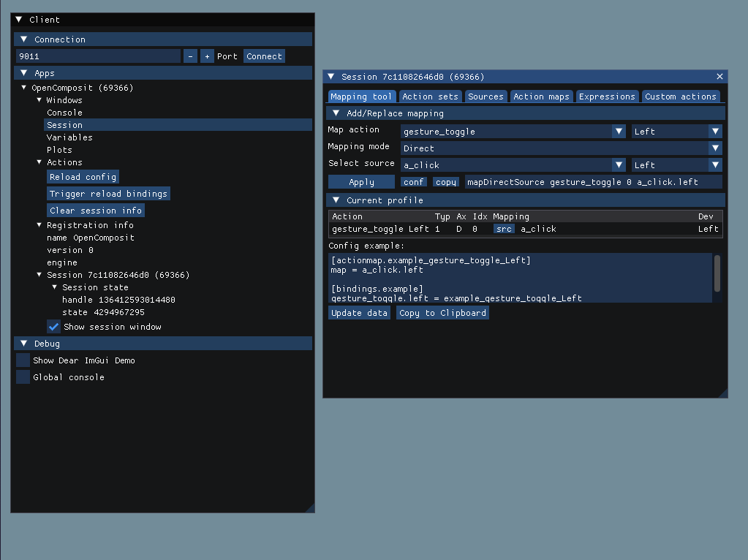Screen dimensions: 748x560
Task: Uncheck Show session window
Action: (x=53, y=327)
